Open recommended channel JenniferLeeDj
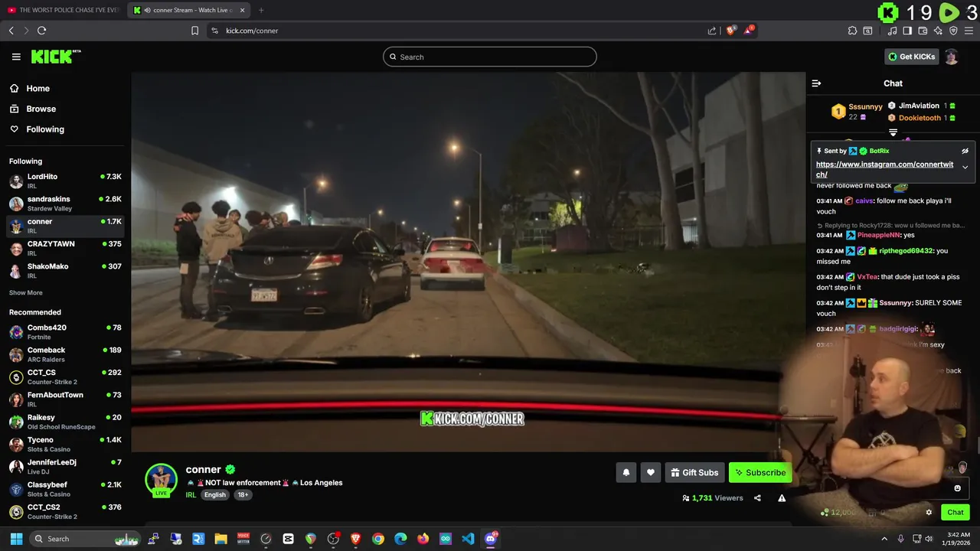The image size is (980, 551). 65,467
